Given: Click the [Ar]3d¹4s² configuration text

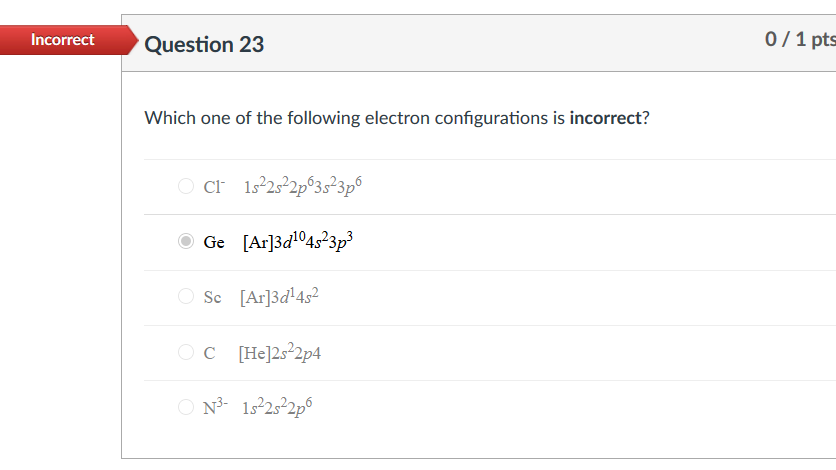Looking at the screenshot, I should [280, 297].
